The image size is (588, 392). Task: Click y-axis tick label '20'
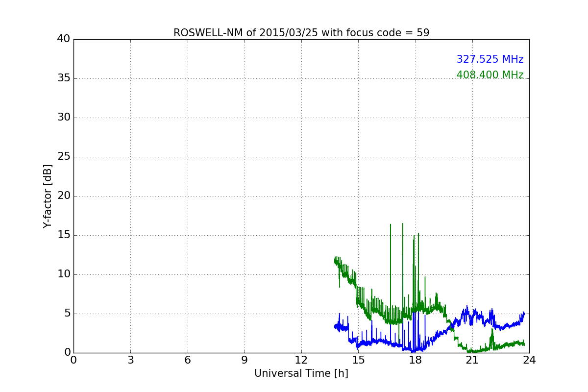[64, 196]
